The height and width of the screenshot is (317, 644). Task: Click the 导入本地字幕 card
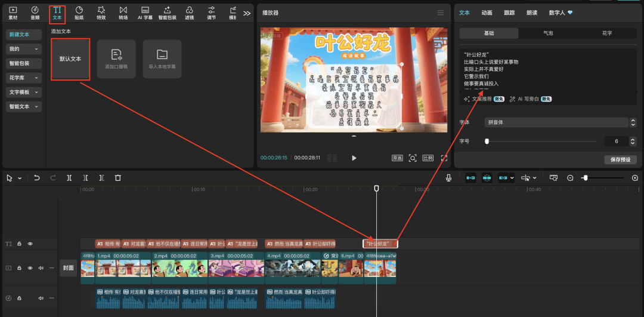tap(162, 59)
